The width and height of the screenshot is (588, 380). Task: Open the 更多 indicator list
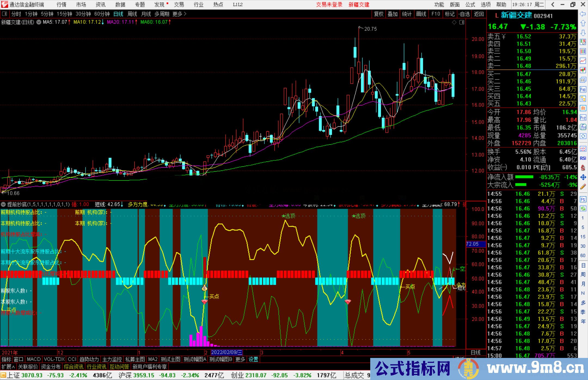(x=240, y=359)
